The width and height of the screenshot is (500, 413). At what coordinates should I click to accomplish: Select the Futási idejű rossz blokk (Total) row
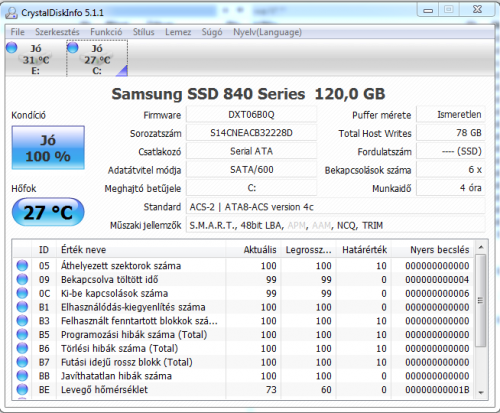click(243, 362)
